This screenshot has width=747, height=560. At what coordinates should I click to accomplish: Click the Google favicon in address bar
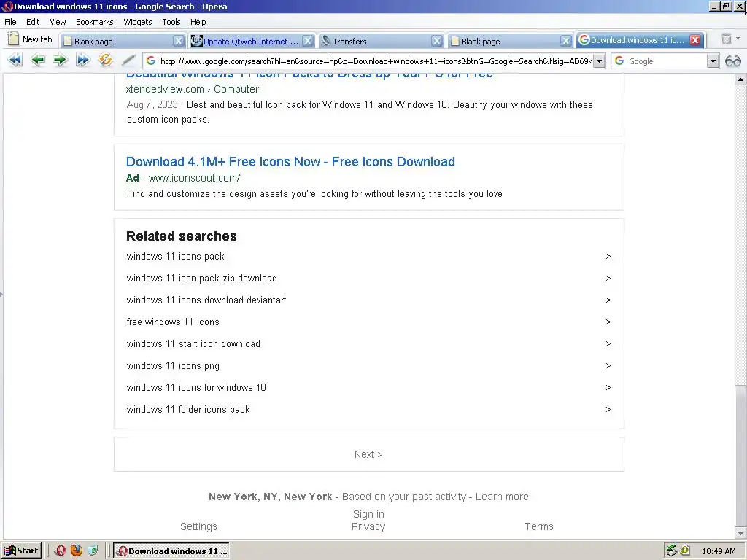[151, 61]
